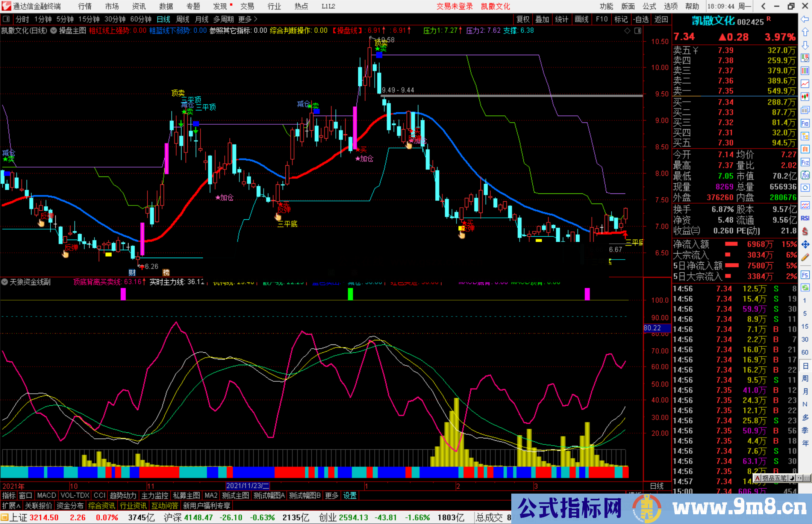Click the 复权 button
This screenshot has width=812, height=524.
[x=523, y=19]
